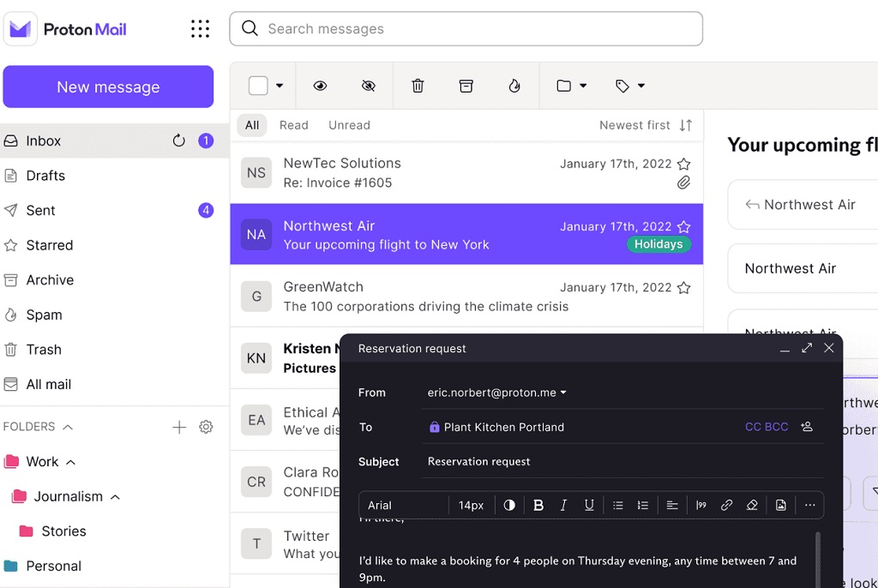878x588 pixels.
Task: Mark message as spam with the flame icon
Action: click(514, 86)
